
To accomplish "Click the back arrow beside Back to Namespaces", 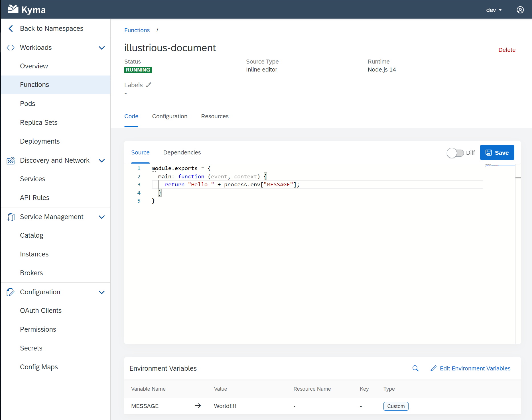I will (x=11, y=28).
